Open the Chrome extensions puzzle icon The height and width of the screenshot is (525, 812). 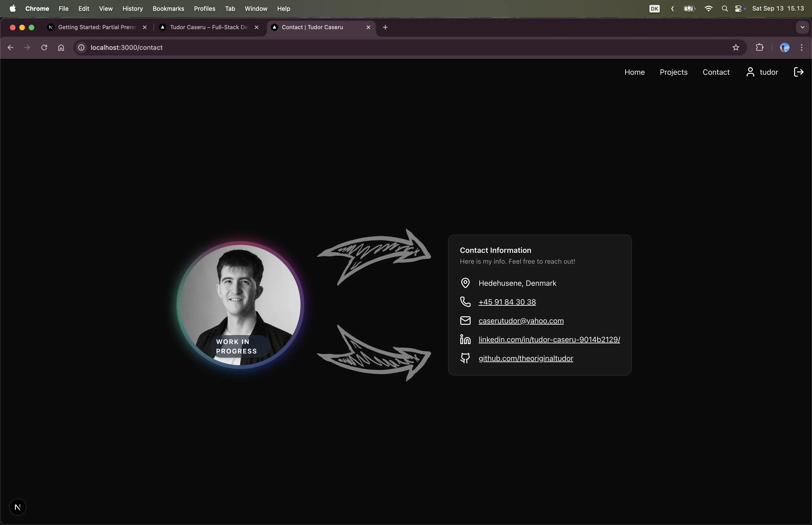click(759, 47)
